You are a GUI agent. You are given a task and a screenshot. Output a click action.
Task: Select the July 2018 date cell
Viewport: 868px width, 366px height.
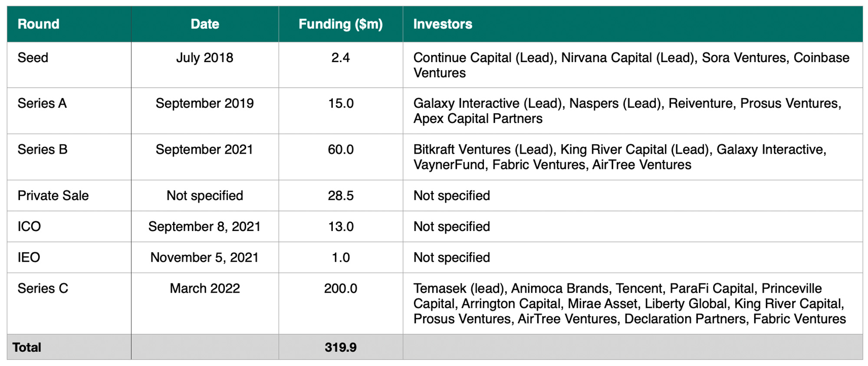pos(205,58)
